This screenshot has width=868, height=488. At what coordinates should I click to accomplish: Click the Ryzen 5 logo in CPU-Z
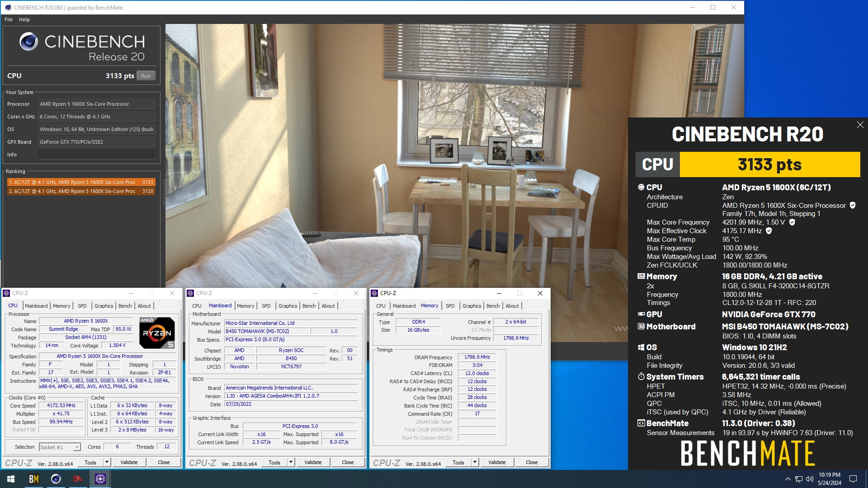click(157, 333)
